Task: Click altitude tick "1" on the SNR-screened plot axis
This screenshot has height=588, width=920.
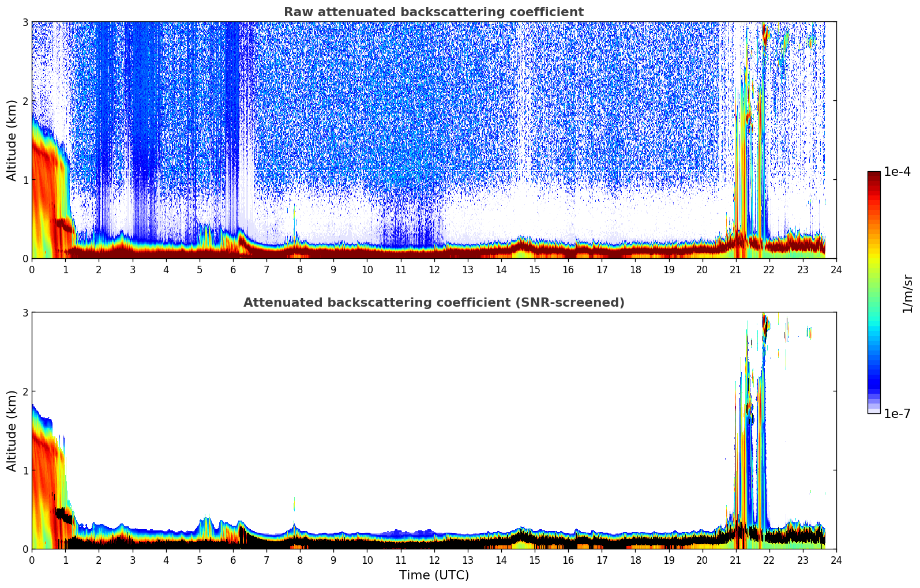Action: coord(25,470)
